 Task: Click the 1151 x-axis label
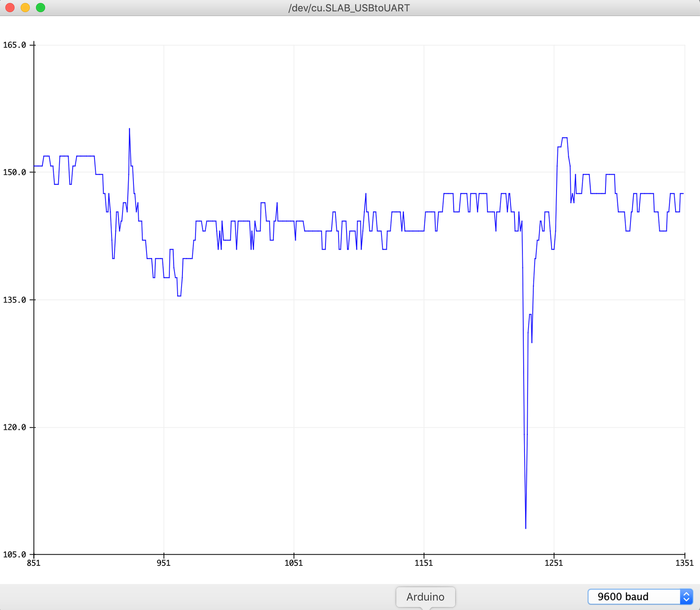(423, 563)
